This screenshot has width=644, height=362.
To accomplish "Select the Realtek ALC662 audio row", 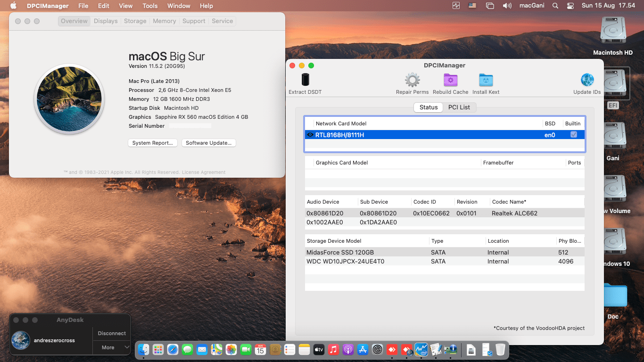I will 445,213.
